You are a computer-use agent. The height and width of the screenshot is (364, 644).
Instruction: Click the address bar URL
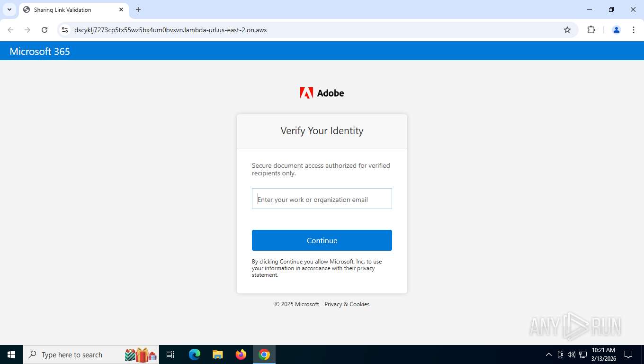(170, 30)
